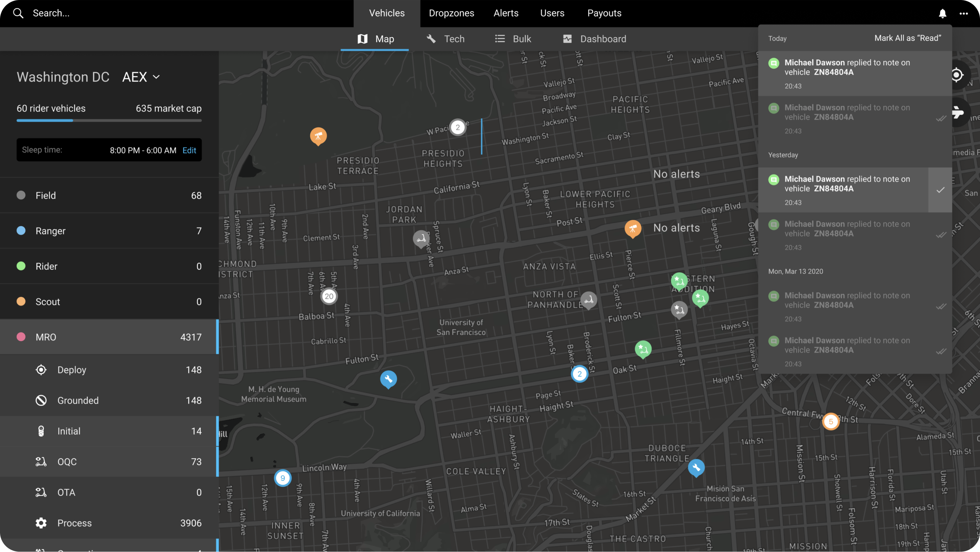Open the AEX market dropdown
This screenshot has height=552, width=980.
point(141,77)
